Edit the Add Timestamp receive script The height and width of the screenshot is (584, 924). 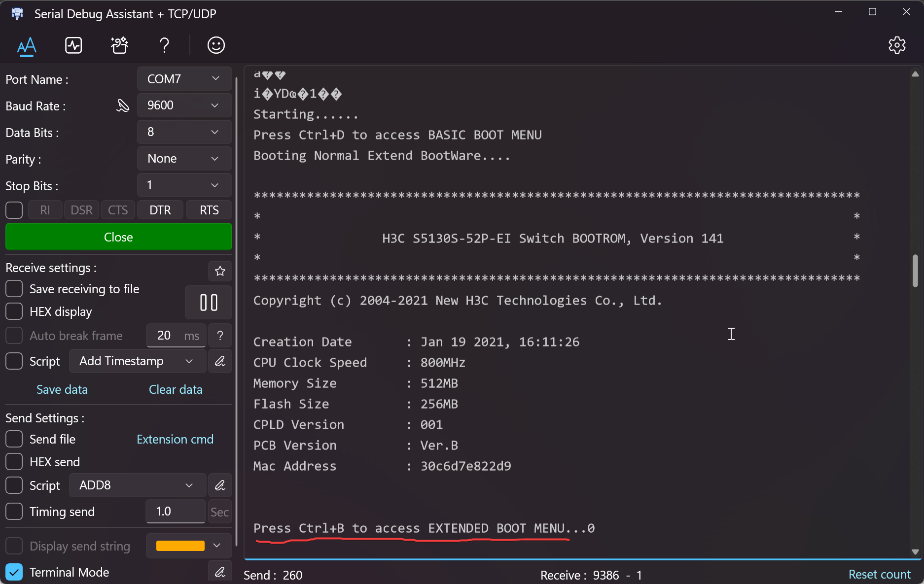pyautogui.click(x=220, y=361)
